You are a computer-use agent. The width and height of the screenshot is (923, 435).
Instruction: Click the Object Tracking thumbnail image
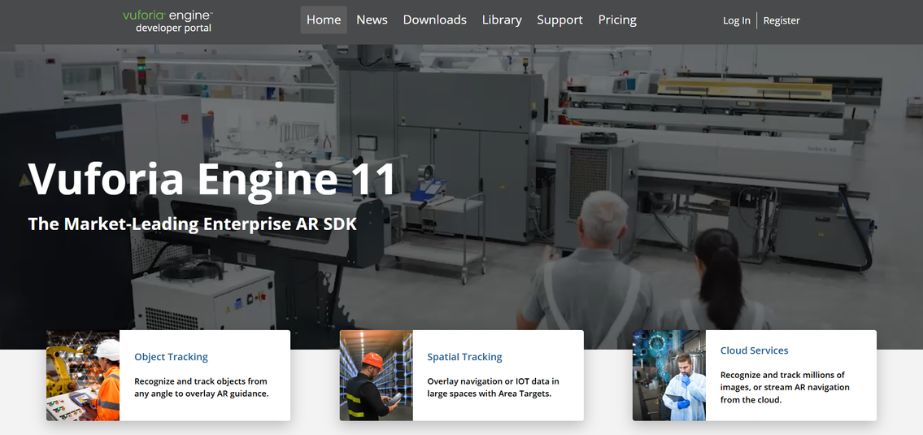click(x=83, y=376)
